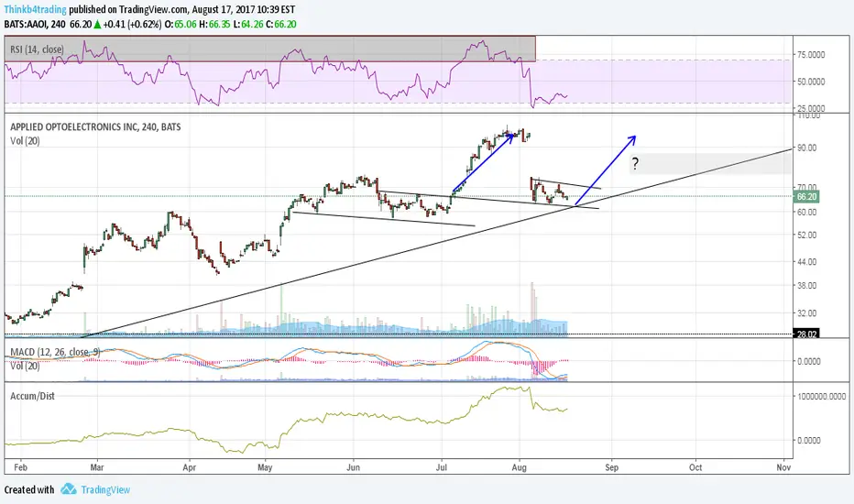
Task: Click the Jul label on time axis
Action: click(x=442, y=467)
